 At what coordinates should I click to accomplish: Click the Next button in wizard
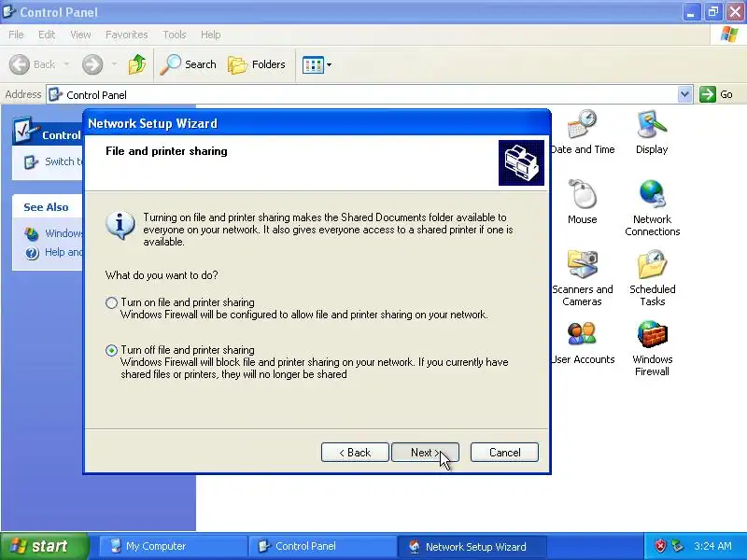point(425,453)
